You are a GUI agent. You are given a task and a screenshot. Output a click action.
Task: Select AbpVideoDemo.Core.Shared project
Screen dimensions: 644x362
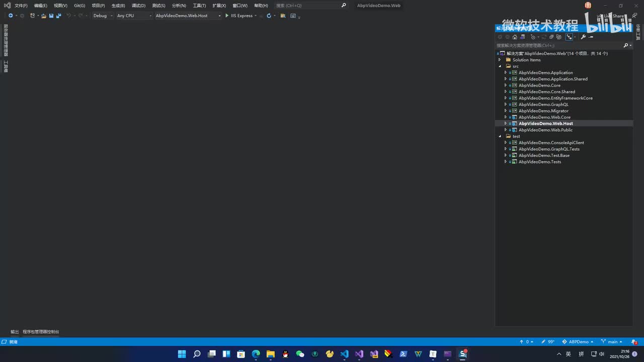click(x=547, y=92)
